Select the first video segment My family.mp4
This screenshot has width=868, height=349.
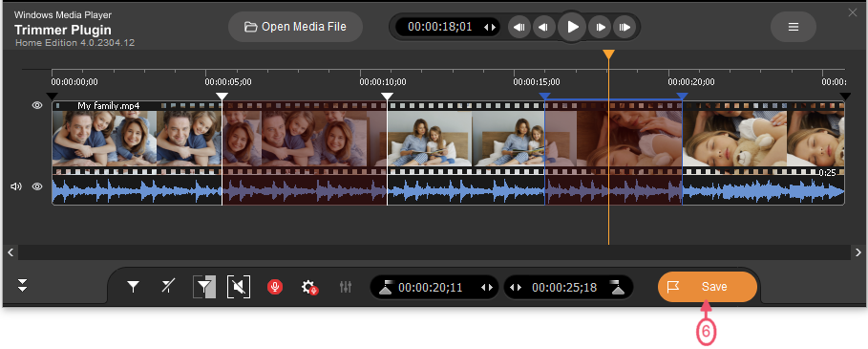coord(137,138)
